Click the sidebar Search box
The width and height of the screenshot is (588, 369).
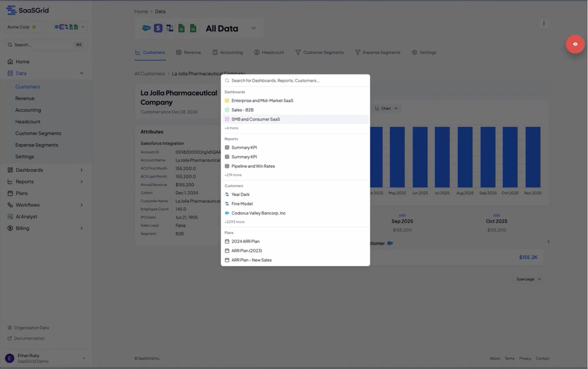46,45
